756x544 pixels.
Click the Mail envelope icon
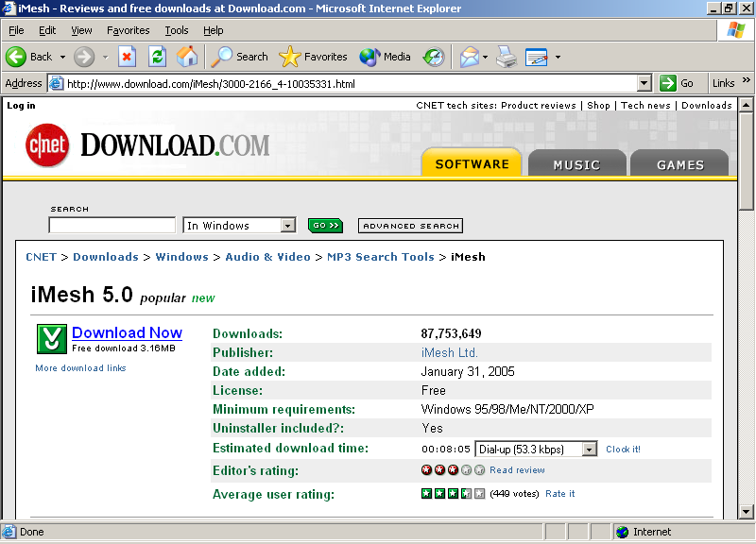click(x=469, y=57)
